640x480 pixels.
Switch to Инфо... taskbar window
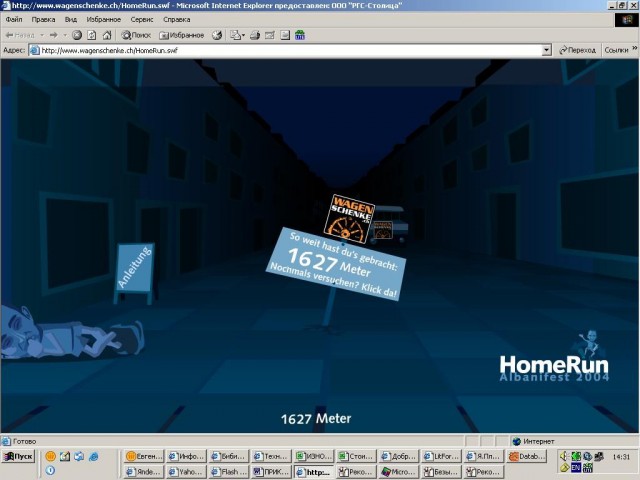point(187,456)
